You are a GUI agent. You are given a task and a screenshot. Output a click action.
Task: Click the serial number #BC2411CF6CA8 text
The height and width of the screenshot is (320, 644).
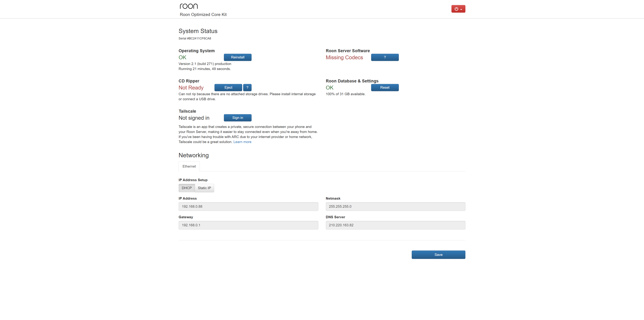pyautogui.click(x=195, y=38)
